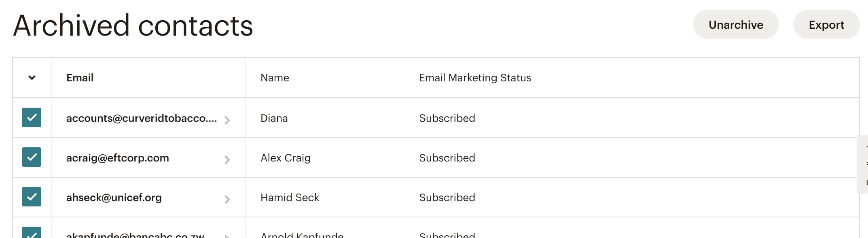Viewport: 868px width, 238px height.
Task: Uncheck the accounts@curveridtobacco contact checkbox
Action: pos(32,117)
